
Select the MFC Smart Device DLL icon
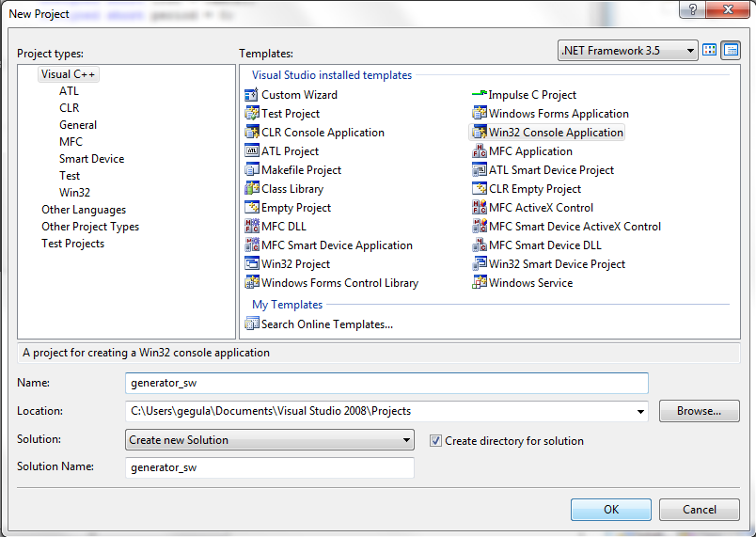click(x=480, y=245)
